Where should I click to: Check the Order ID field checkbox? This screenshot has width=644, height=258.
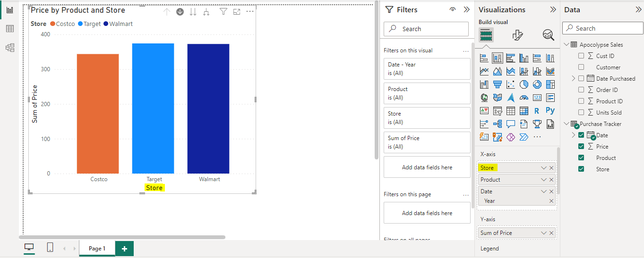pos(581,90)
